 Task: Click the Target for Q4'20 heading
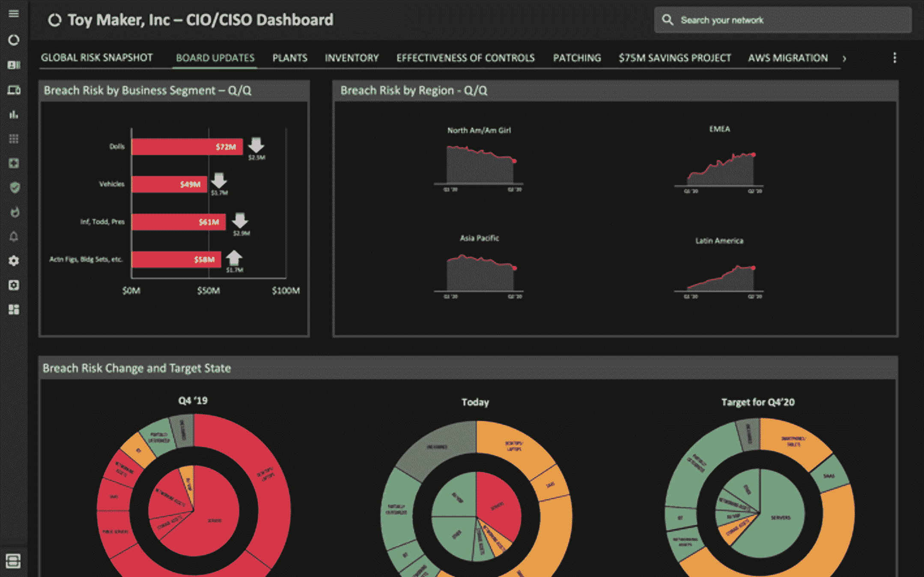point(758,402)
